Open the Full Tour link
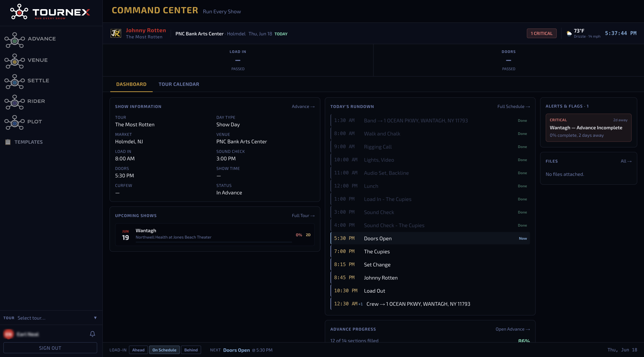This screenshot has height=357, width=644. pyautogui.click(x=303, y=216)
